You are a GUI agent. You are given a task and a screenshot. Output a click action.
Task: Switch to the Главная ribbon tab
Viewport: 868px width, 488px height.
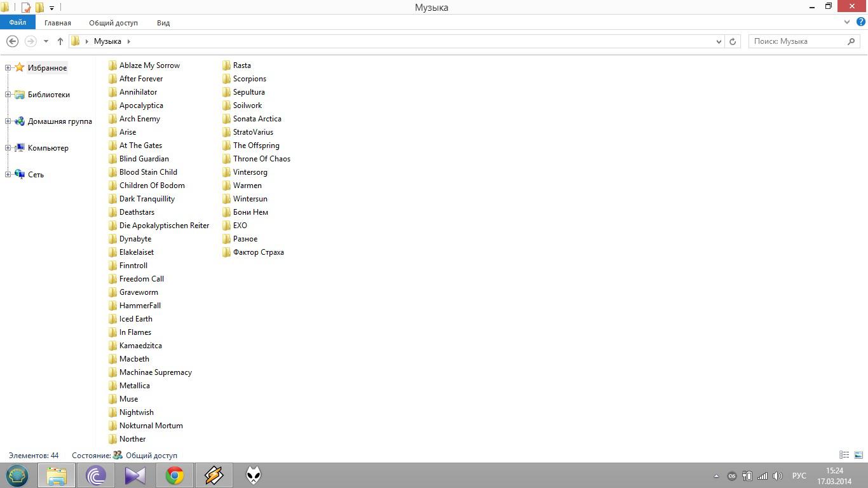(58, 23)
